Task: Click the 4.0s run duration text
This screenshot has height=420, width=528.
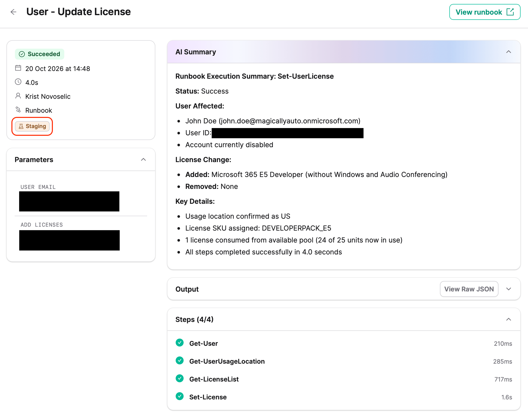Action: tap(32, 82)
